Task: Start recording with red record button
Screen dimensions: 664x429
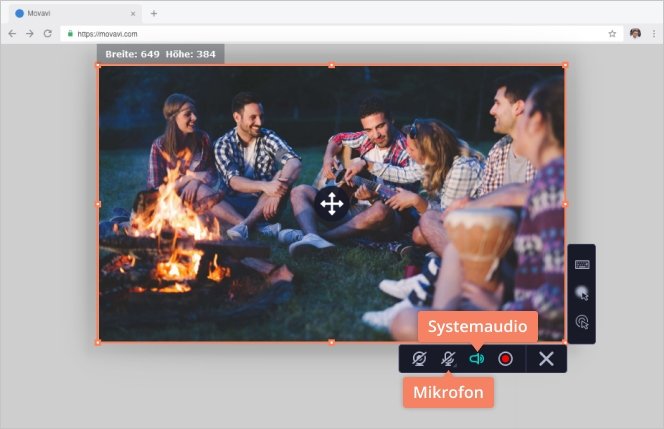Action: tap(505, 359)
